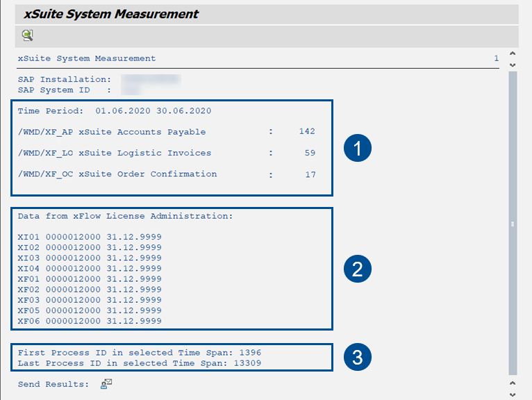
Task: Click the Accounts Payable count 142
Action: click(306, 132)
